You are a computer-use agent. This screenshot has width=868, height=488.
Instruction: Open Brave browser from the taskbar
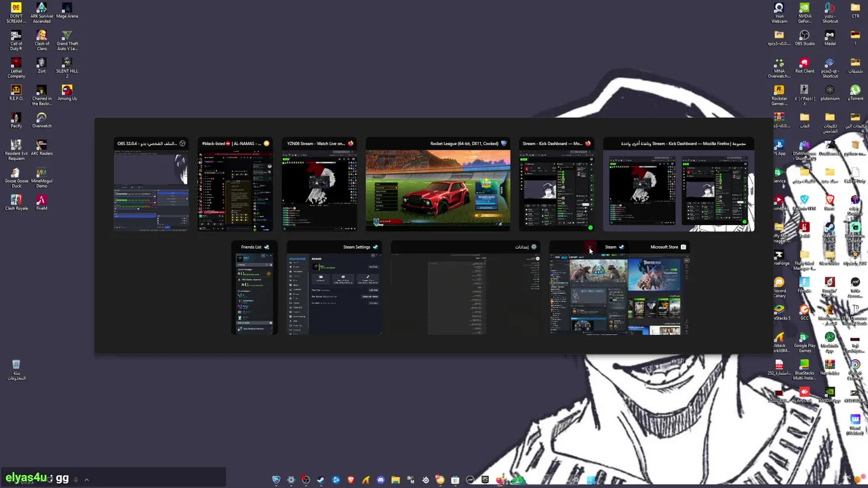click(351, 480)
